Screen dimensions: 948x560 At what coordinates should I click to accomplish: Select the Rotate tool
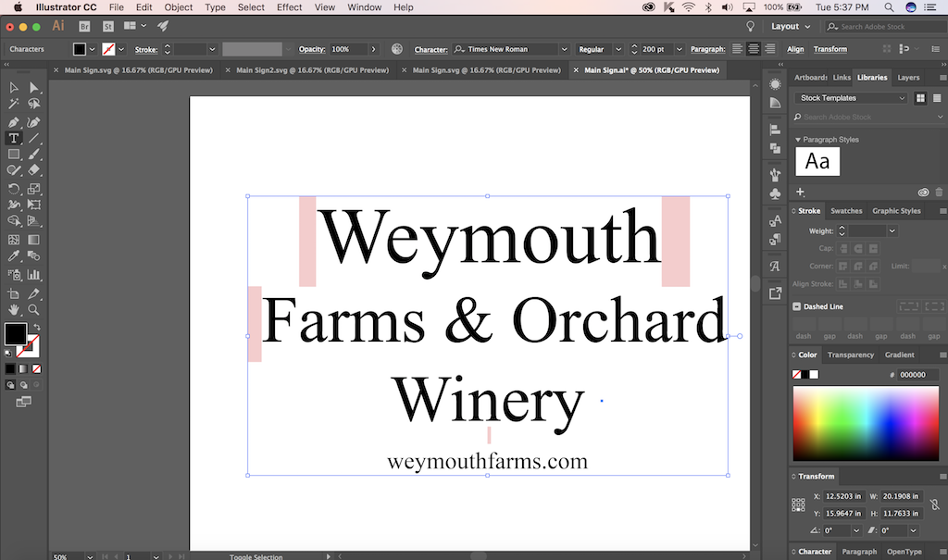[13, 189]
